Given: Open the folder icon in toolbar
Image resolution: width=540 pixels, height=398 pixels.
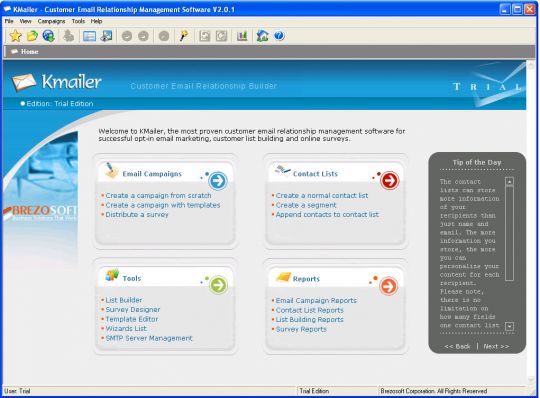Looking at the screenshot, I should 32,36.
